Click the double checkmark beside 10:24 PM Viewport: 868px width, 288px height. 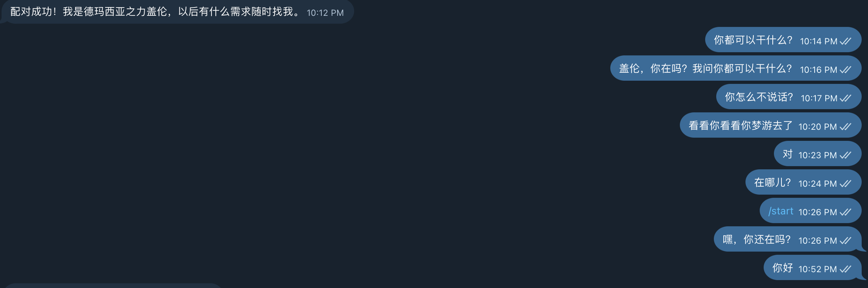click(x=845, y=184)
